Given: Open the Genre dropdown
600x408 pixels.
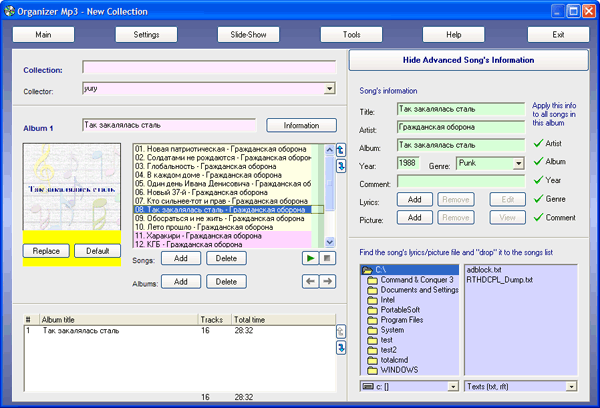Looking at the screenshot, I should 518,163.
